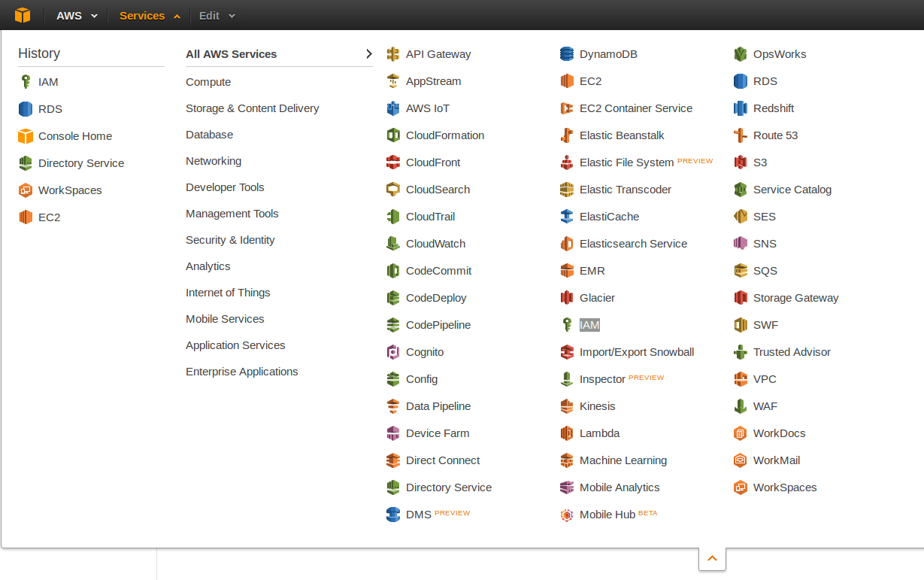This screenshot has width=924, height=580.
Task: Open the Import/Export Snowball link
Action: tap(637, 352)
